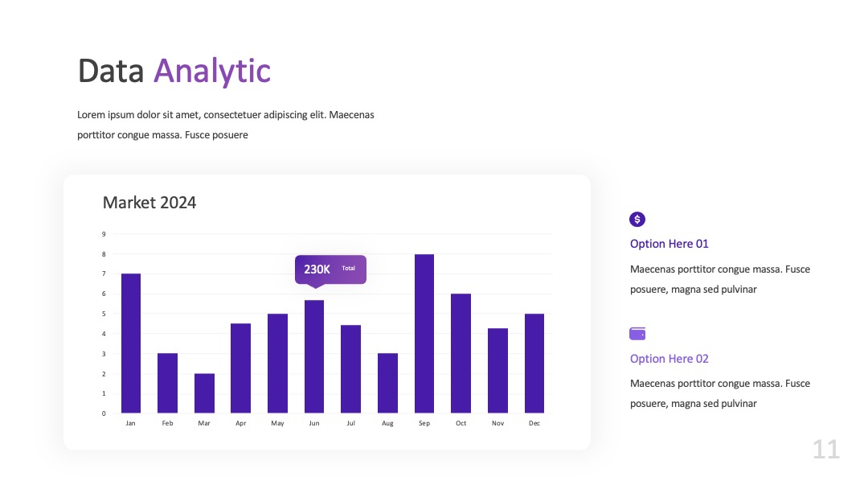868x489 pixels.
Task: Click the 'Jun' axis label
Action: click(314, 423)
